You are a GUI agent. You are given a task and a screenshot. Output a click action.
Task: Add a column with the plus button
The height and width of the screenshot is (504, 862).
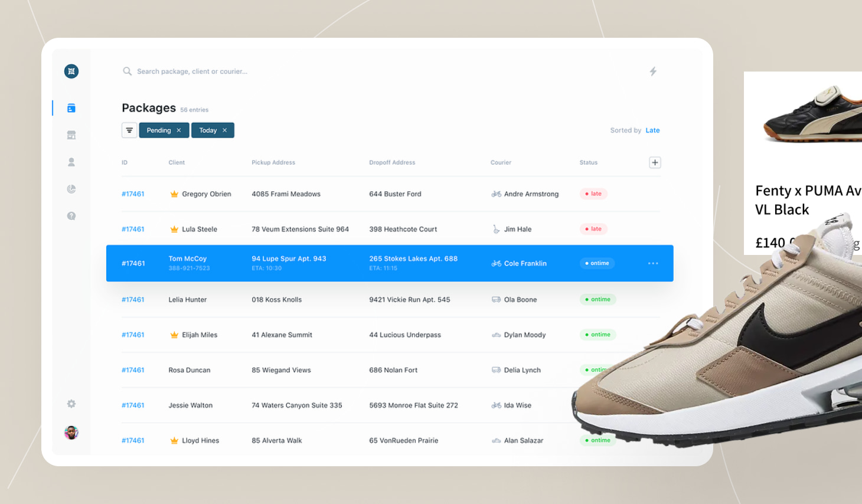(x=655, y=162)
